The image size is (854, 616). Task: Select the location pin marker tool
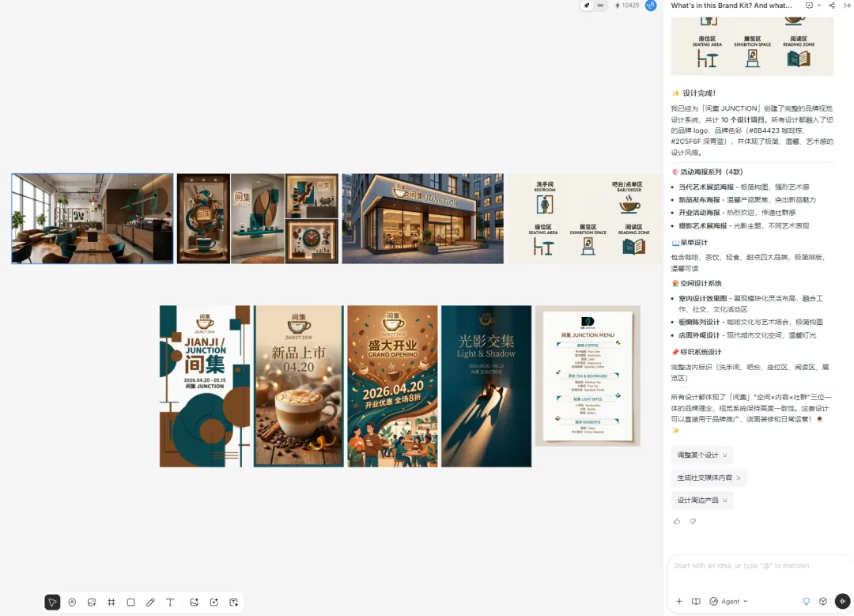[72, 603]
